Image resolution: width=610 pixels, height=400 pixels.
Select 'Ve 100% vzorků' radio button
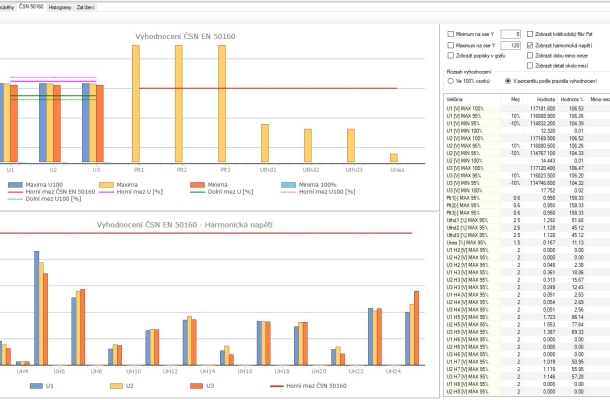(450, 80)
